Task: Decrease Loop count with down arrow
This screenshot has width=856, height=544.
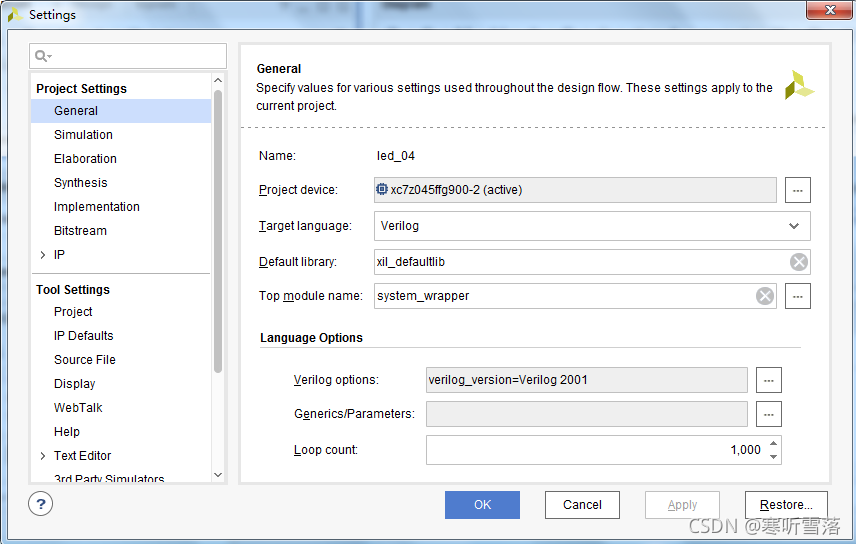Action: 774,457
